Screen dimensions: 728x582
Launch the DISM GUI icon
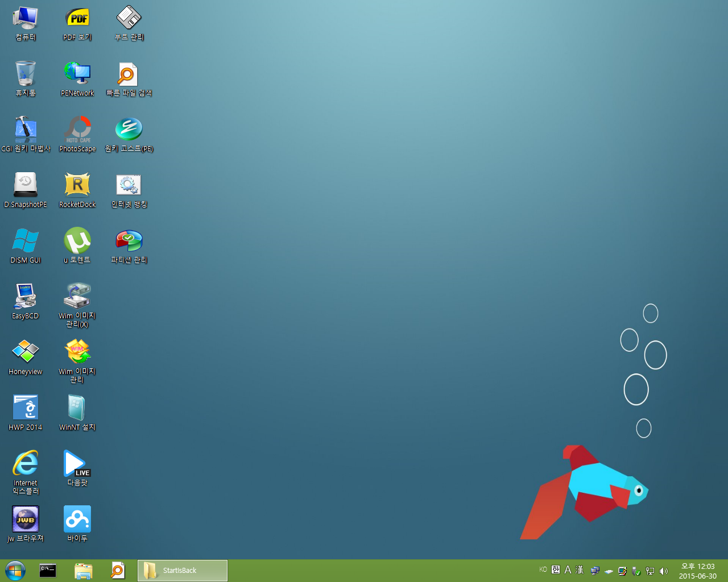(x=26, y=246)
